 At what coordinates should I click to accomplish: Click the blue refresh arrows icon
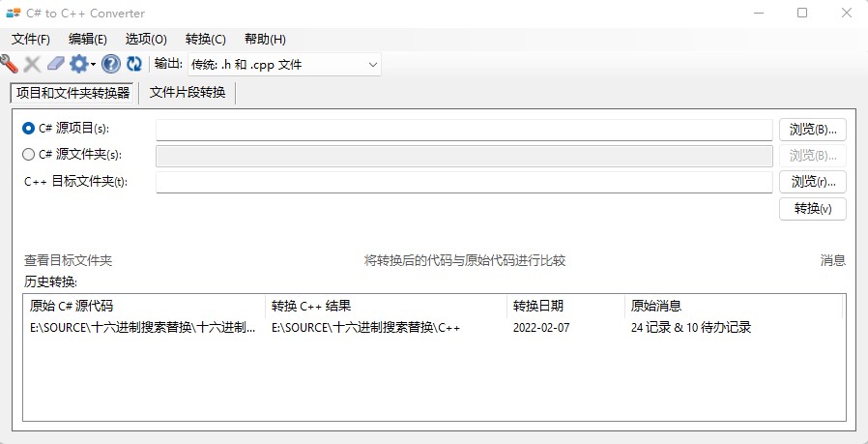tap(134, 64)
